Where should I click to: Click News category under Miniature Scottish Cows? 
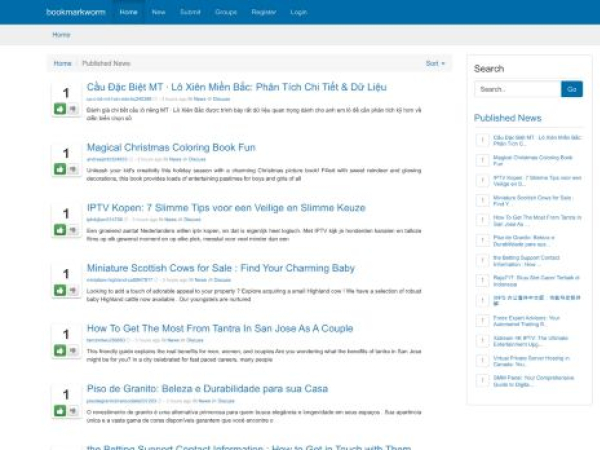(x=200, y=280)
